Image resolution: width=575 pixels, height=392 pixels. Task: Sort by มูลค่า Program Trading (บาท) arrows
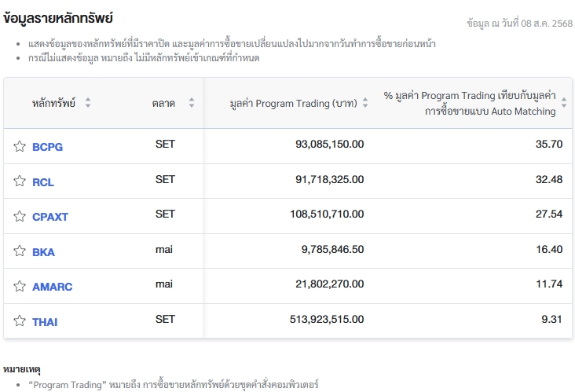(x=365, y=103)
